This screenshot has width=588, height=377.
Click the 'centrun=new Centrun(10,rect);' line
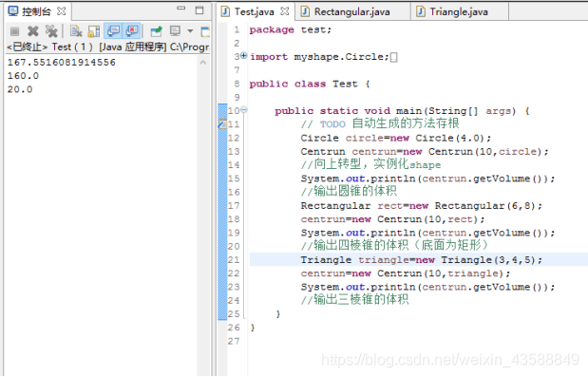[392, 219]
